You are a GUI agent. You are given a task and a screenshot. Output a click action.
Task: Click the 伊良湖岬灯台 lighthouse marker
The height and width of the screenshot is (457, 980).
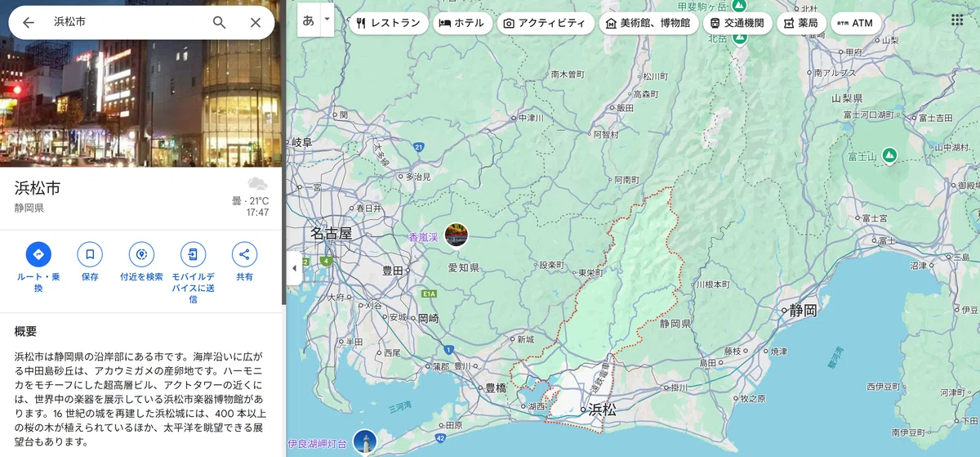pyautogui.click(x=365, y=441)
